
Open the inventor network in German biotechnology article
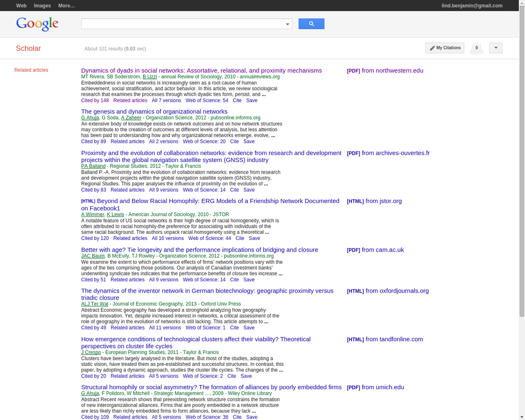pos(207,294)
